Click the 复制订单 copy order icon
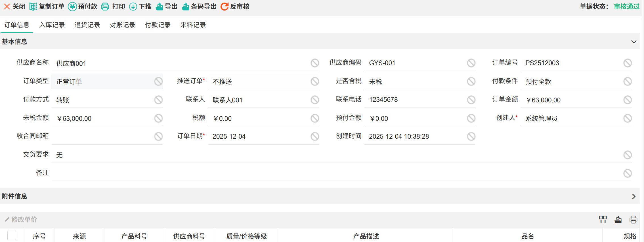This screenshot has width=644, height=242. (x=33, y=7)
